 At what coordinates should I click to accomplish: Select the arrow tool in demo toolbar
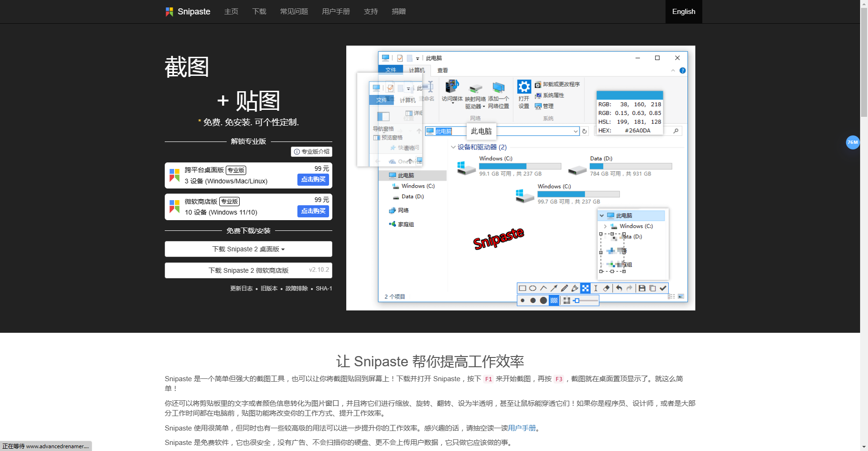[554, 289]
